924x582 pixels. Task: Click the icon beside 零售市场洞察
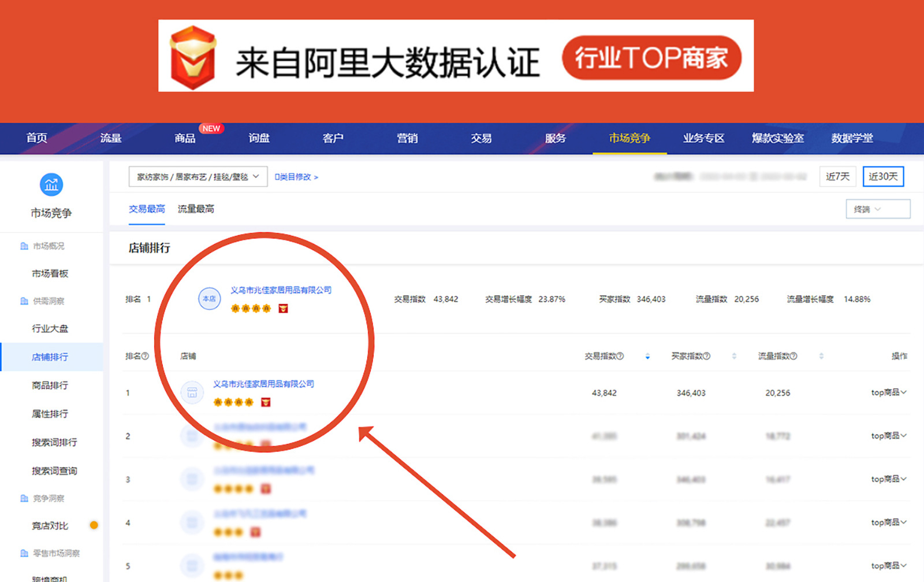[x=24, y=553]
